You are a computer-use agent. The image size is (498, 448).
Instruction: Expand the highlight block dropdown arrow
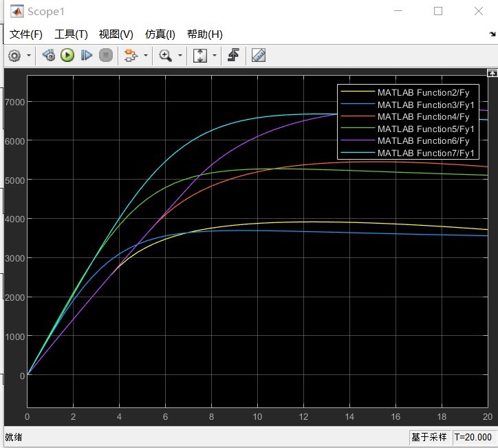(x=146, y=56)
